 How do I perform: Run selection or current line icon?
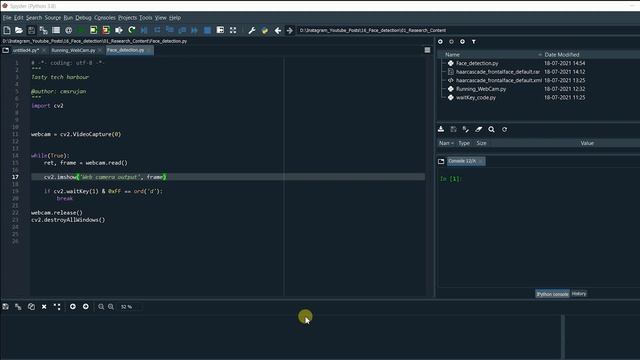[119, 30]
